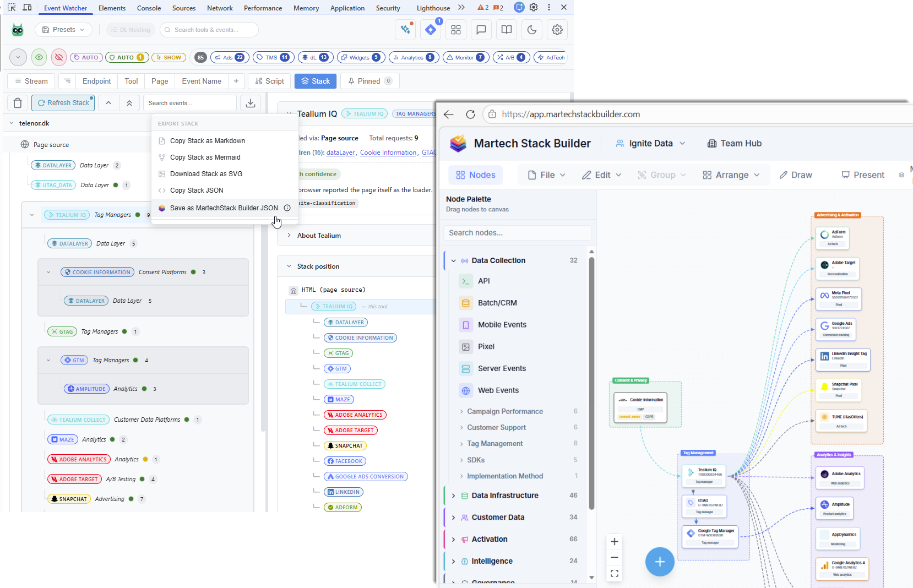The image size is (913, 588).
Task: Toggle the red hidden-eye filter
Action: [x=59, y=57]
